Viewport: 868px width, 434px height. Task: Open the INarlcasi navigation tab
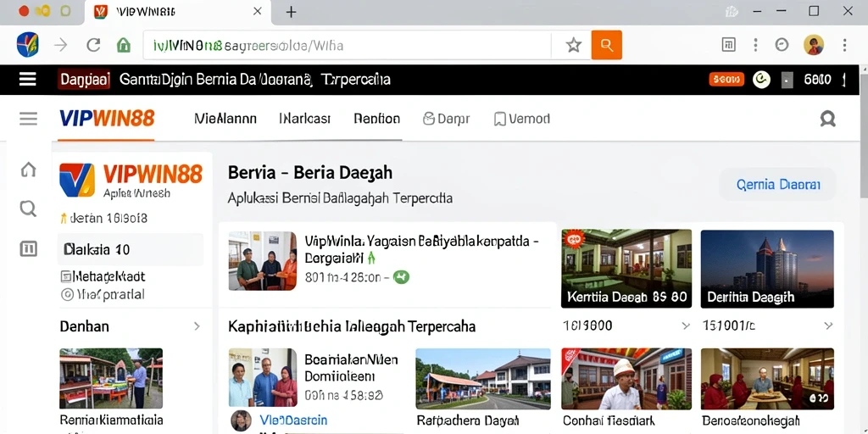point(305,119)
